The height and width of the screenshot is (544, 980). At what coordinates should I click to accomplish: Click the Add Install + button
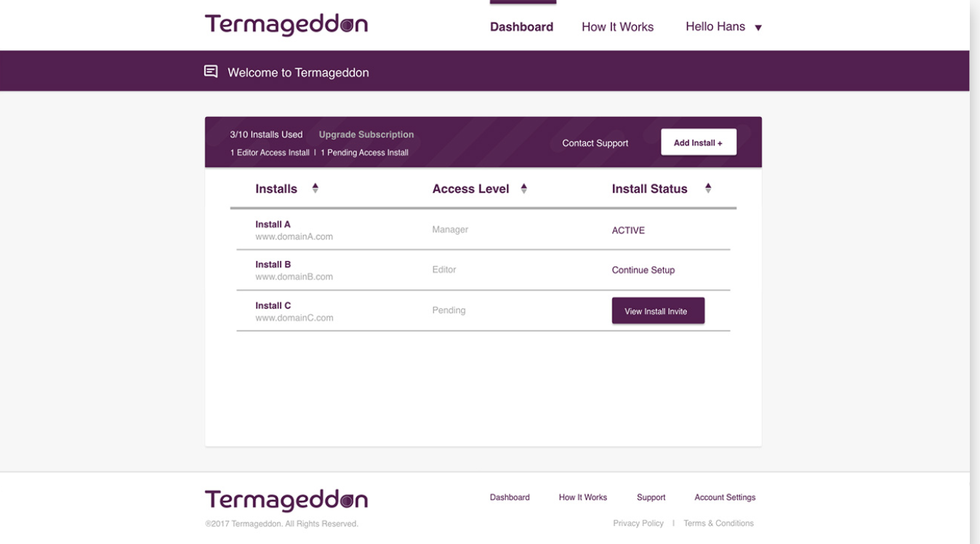(698, 143)
